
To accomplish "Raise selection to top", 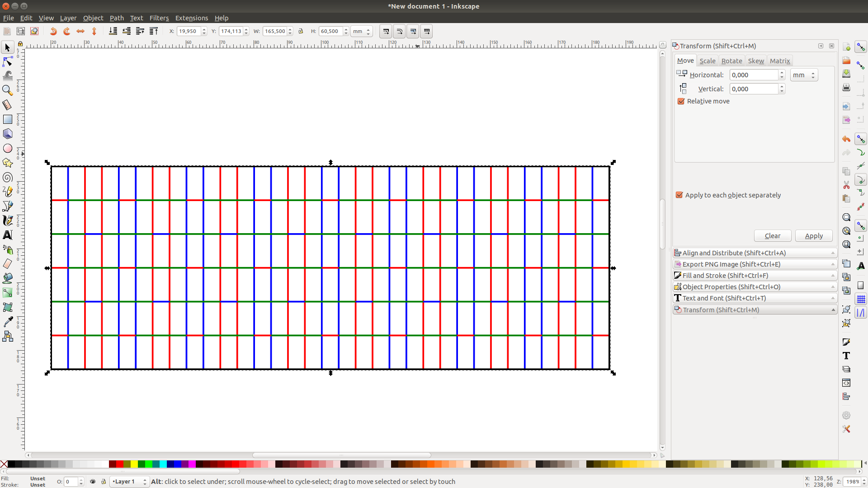I will tap(154, 31).
